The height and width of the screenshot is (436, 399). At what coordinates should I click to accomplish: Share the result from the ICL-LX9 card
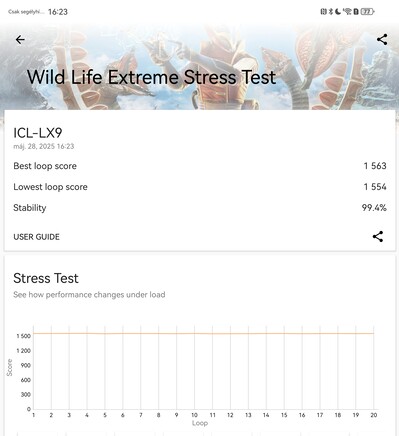(x=378, y=236)
